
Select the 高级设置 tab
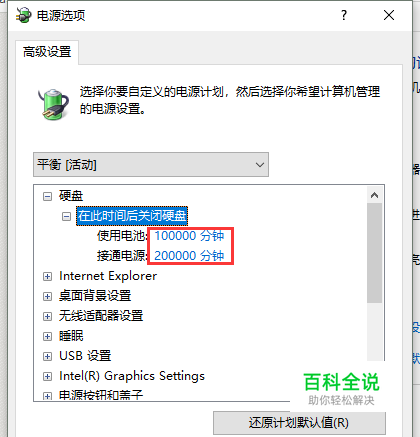tap(47, 52)
